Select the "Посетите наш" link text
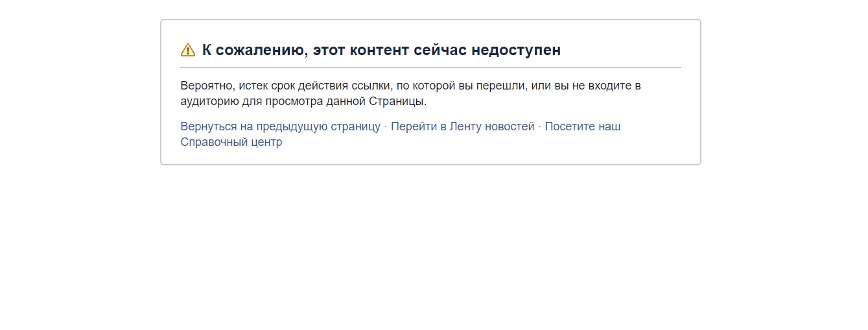The image size is (868, 330). coord(583,126)
